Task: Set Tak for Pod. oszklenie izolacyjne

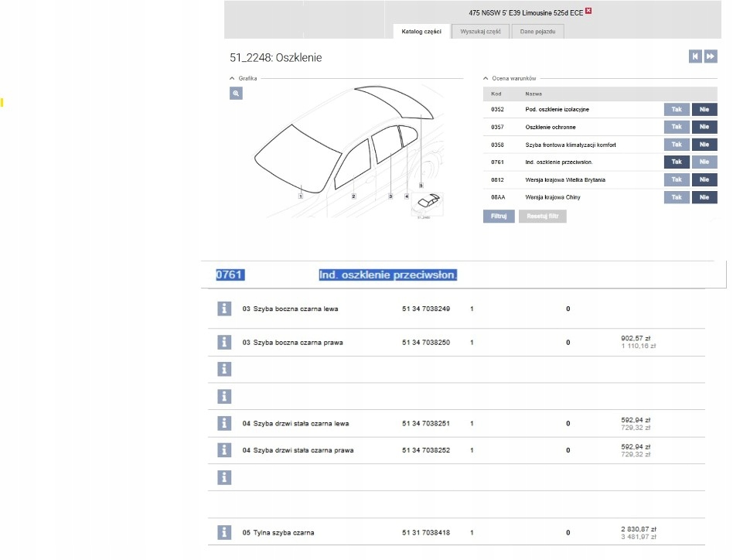Action: pyautogui.click(x=677, y=109)
